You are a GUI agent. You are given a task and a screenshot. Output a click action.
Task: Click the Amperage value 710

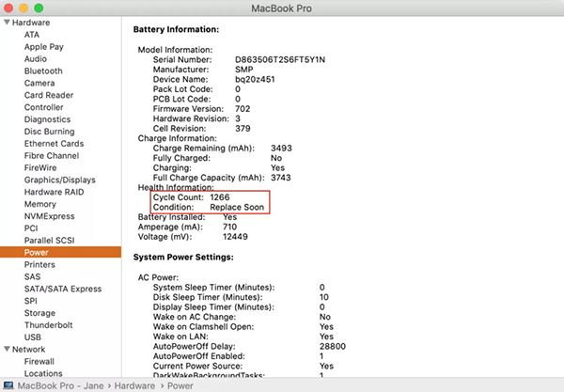[x=229, y=227]
